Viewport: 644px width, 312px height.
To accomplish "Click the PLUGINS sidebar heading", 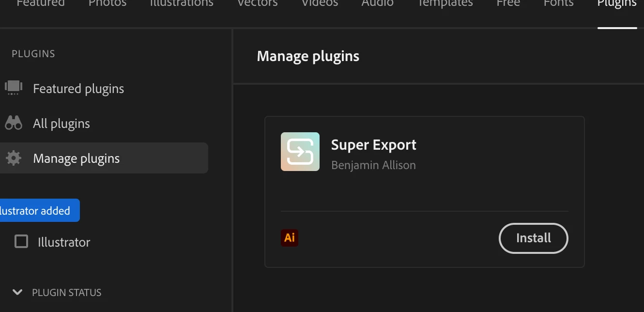I will (33, 54).
